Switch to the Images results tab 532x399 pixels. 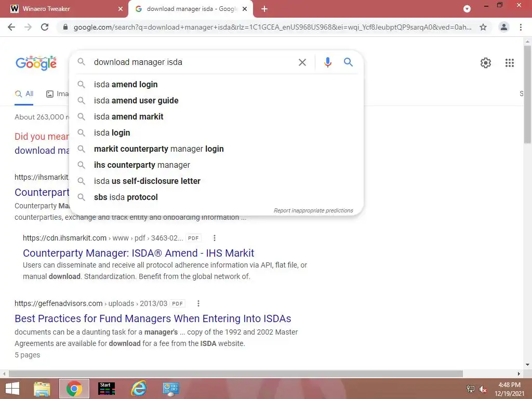[x=57, y=94]
